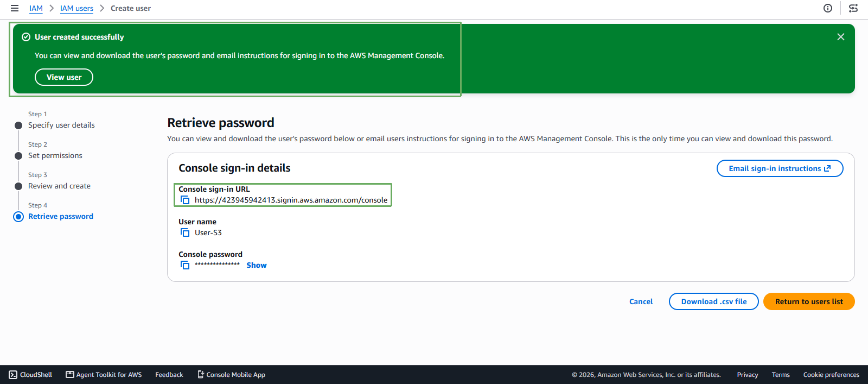Click the Create user breadcrumb text
868x384 pixels.
[x=131, y=8]
